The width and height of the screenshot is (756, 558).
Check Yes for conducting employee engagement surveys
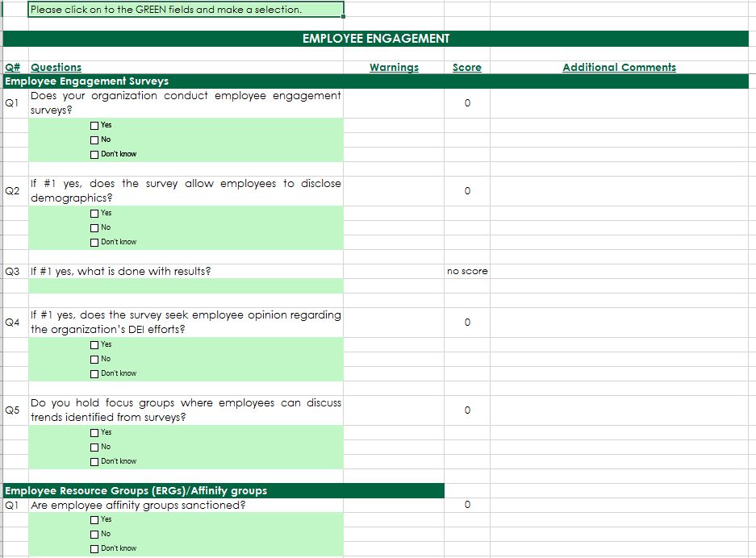pos(94,126)
